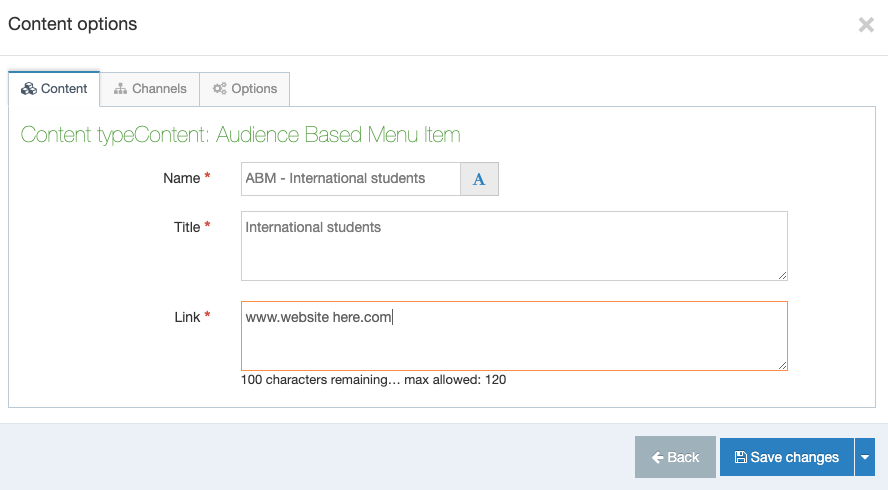This screenshot has height=490, width=888.
Task: Click the letter A button beside Name
Action: point(479,179)
